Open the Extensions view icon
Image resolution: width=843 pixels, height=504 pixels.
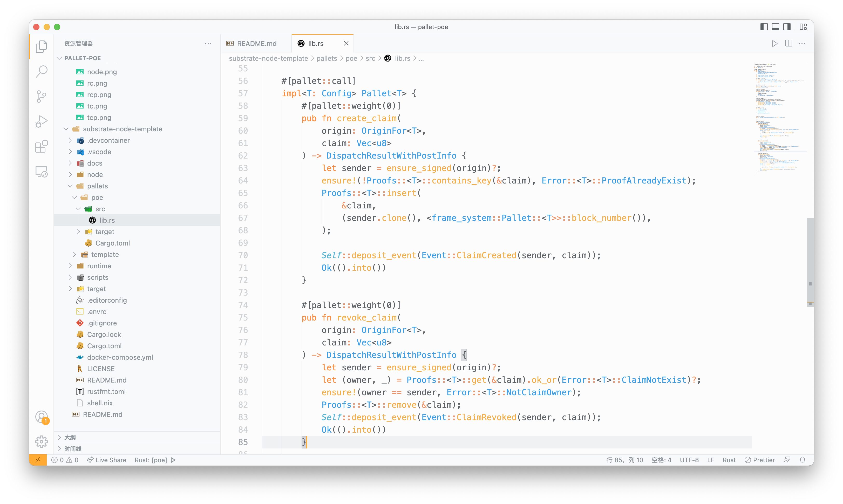42,146
